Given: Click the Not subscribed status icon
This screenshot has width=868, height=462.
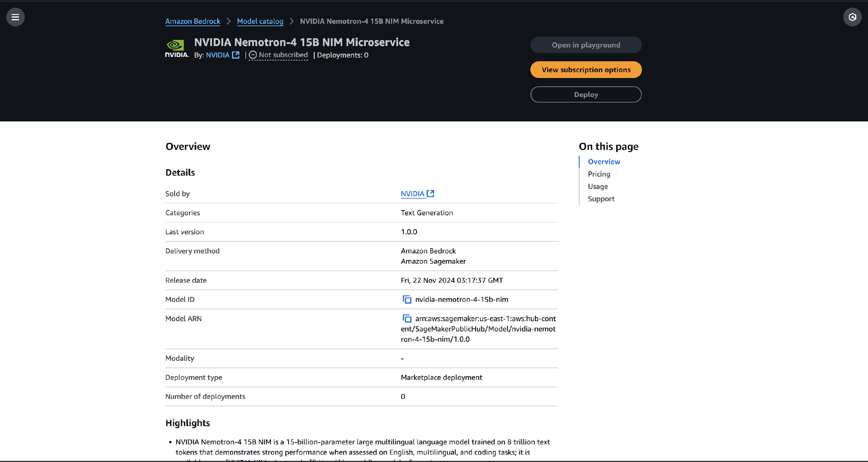Looking at the screenshot, I should (253, 55).
